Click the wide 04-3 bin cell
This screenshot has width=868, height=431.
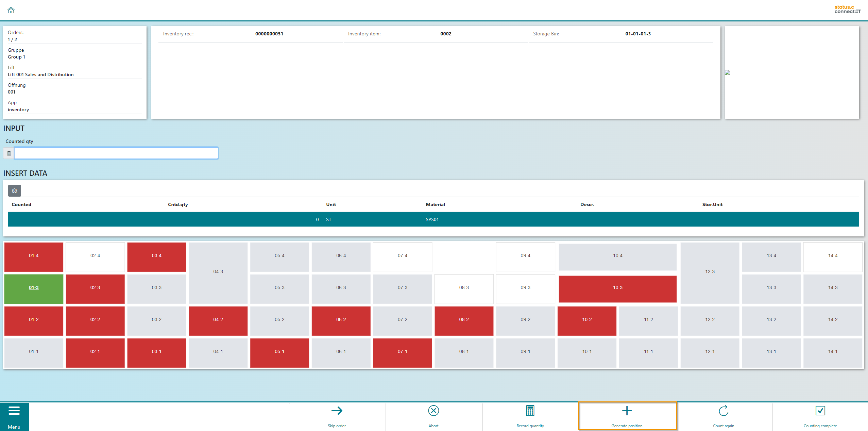pos(218,272)
